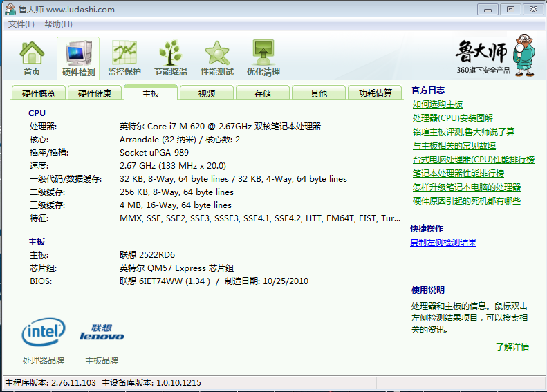Open the 笔记本处理器性能排行榜 link
This screenshot has height=392, width=547.
point(458,174)
